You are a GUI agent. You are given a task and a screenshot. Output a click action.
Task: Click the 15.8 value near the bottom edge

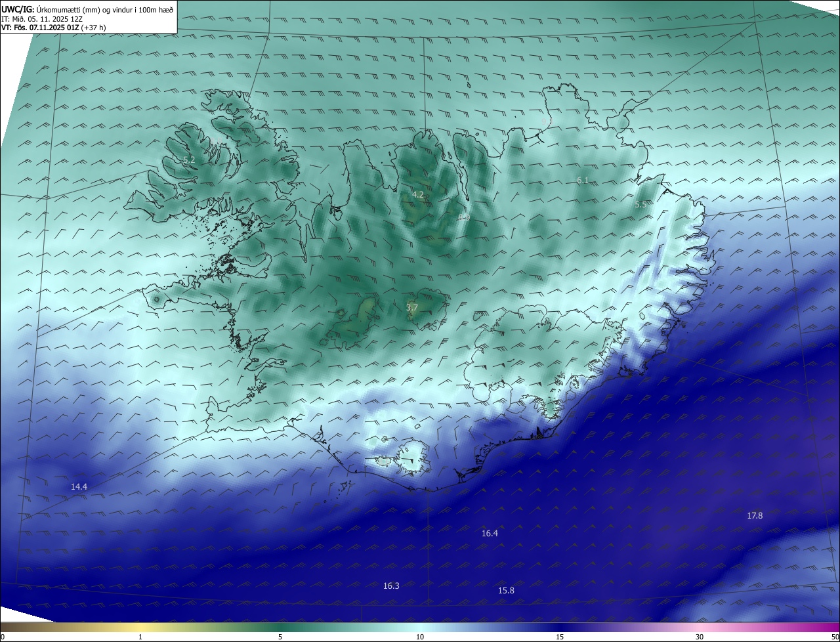506,591
